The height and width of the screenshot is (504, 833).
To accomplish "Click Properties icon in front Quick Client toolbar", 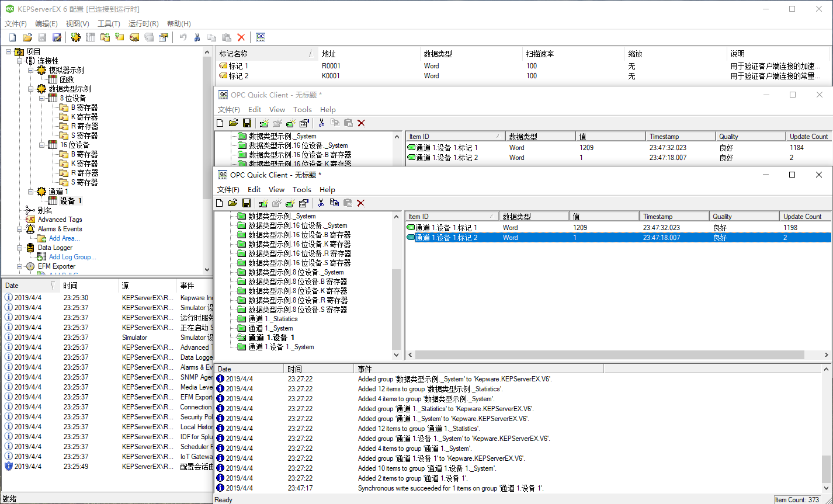I will (x=304, y=203).
